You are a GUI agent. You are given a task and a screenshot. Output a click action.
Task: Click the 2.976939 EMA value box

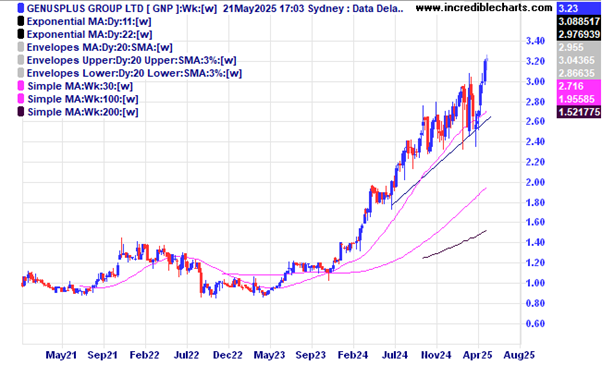579,34
